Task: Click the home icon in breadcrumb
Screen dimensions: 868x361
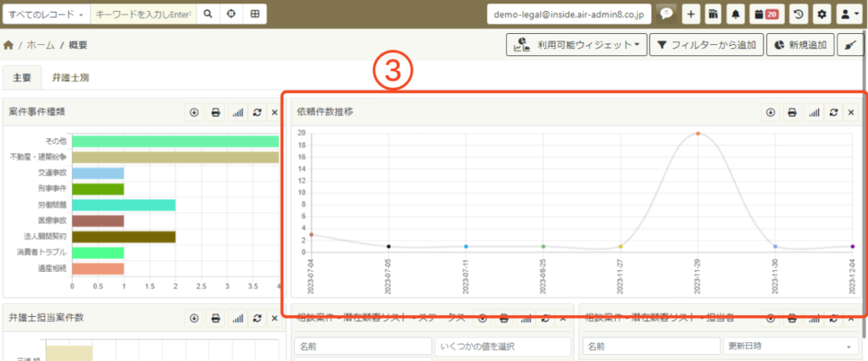Action: tap(9, 45)
